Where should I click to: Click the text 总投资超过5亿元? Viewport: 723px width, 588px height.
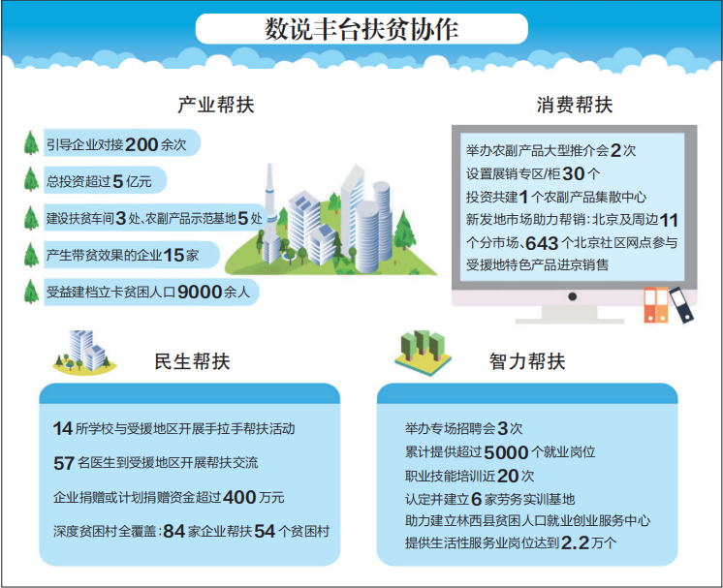click(99, 181)
